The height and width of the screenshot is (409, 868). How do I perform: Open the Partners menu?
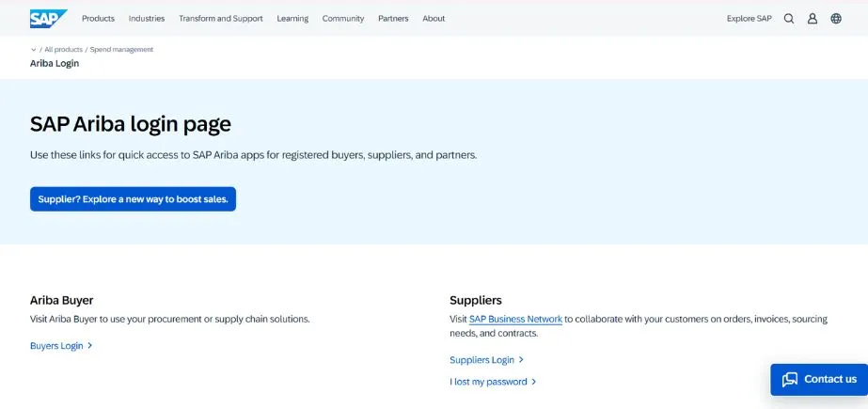tap(393, 18)
